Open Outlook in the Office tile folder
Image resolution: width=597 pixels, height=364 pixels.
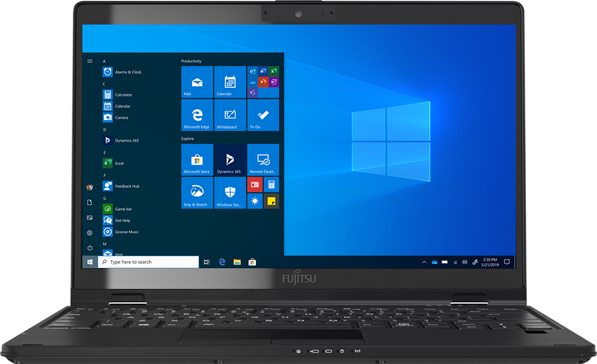(x=253, y=71)
